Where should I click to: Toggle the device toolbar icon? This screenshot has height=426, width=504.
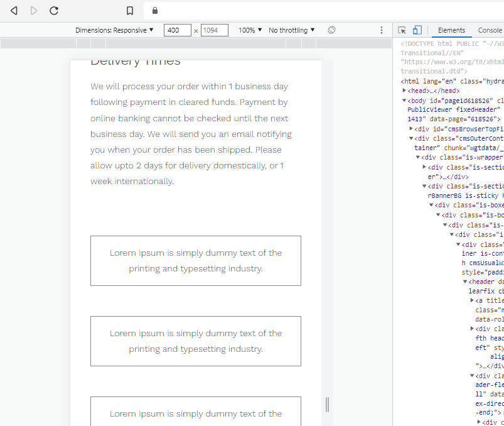417,30
